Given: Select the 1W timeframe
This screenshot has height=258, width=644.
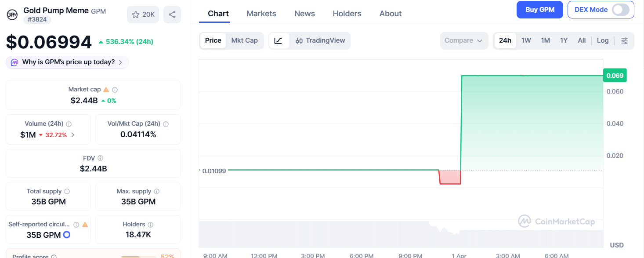Looking at the screenshot, I should [526, 40].
